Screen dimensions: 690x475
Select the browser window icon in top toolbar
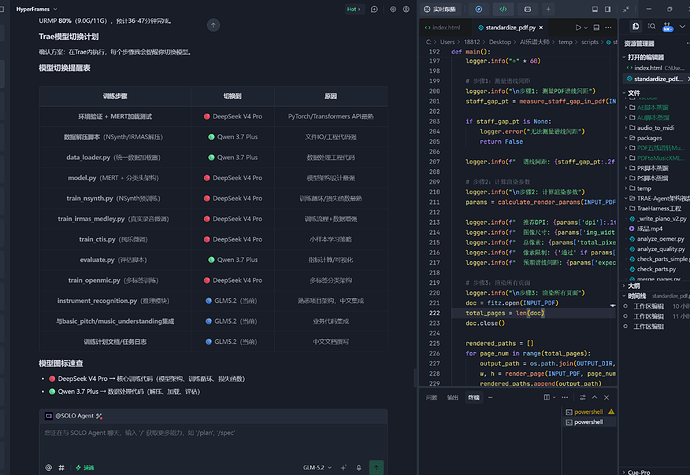pyautogui.click(x=528, y=9)
